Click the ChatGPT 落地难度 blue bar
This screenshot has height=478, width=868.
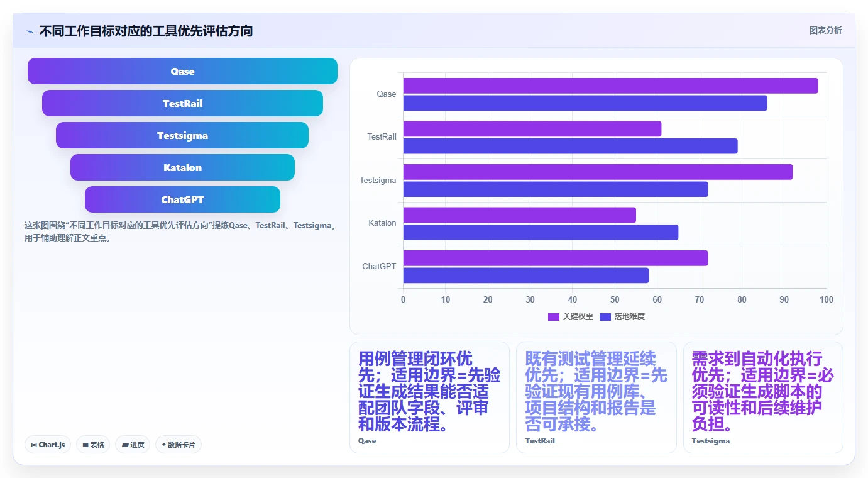click(525, 275)
